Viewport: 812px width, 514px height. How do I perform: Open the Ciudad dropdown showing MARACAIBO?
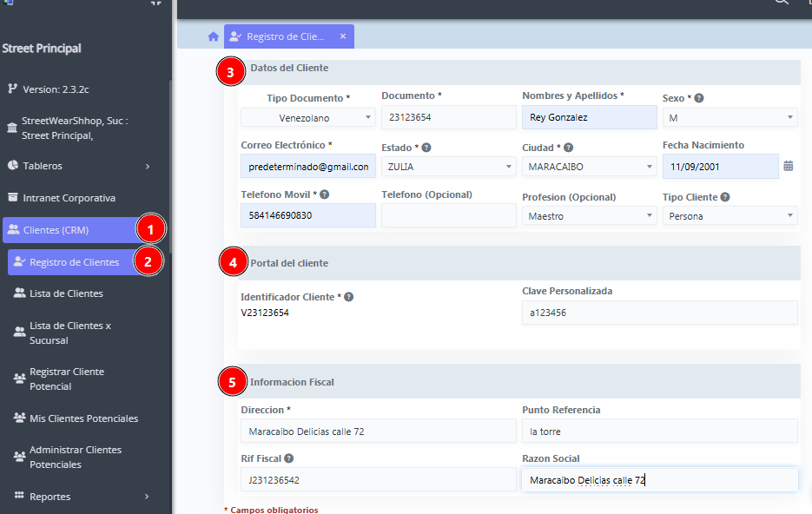[589, 167]
